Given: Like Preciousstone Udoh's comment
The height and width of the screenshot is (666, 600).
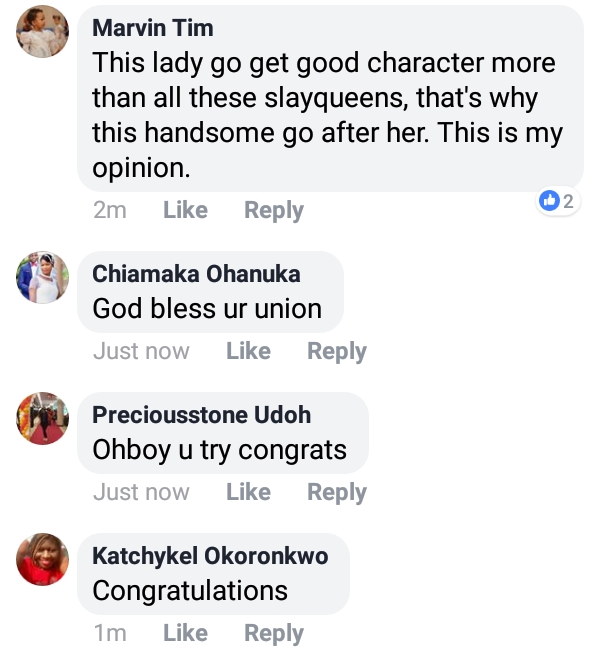Looking at the screenshot, I should 248,492.
